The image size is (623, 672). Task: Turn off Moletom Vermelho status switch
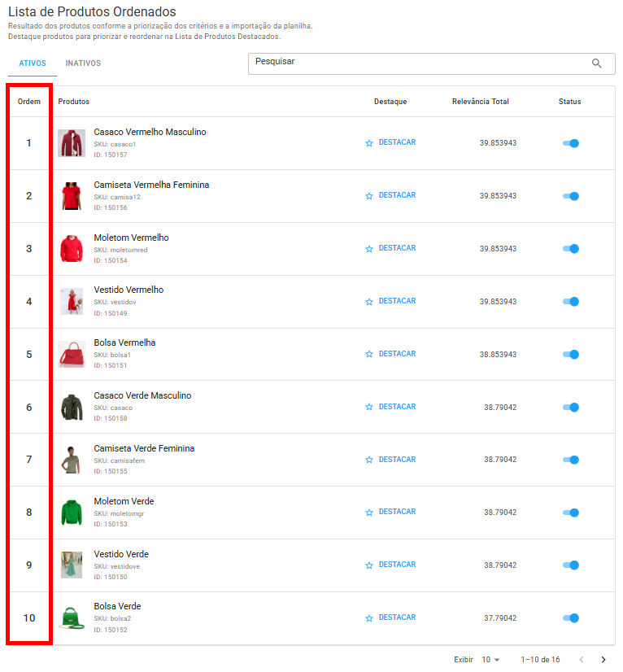point(571,249)
